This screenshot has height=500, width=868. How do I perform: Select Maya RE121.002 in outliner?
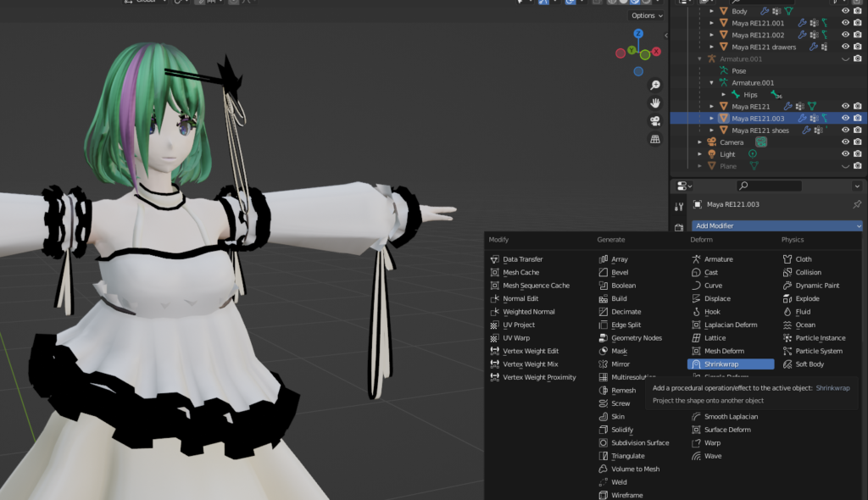758,35
